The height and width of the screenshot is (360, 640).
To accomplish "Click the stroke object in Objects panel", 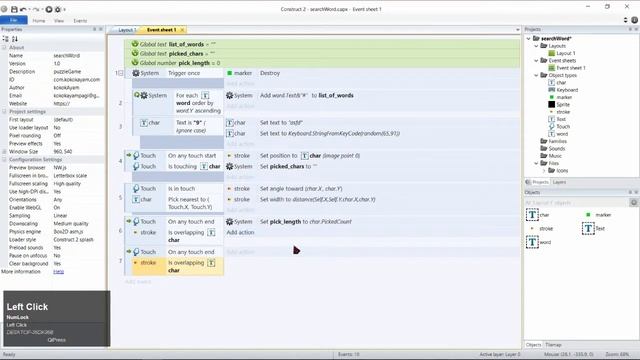I will click(542, 229).
